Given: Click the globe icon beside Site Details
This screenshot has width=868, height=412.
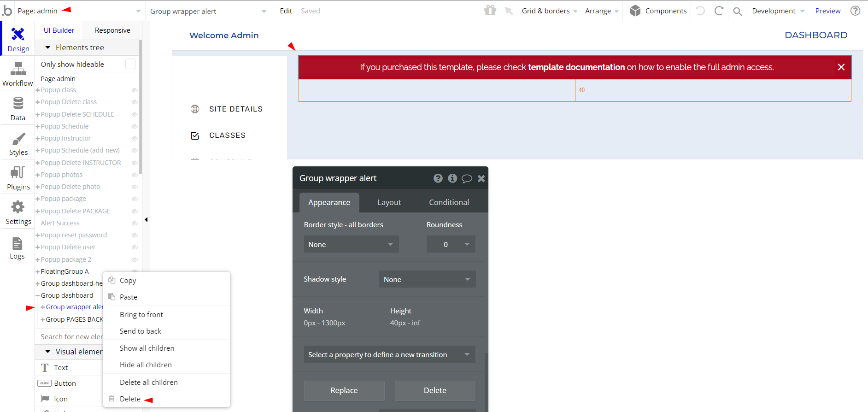Looking at the screenshot, I should [x=195, y=109].
